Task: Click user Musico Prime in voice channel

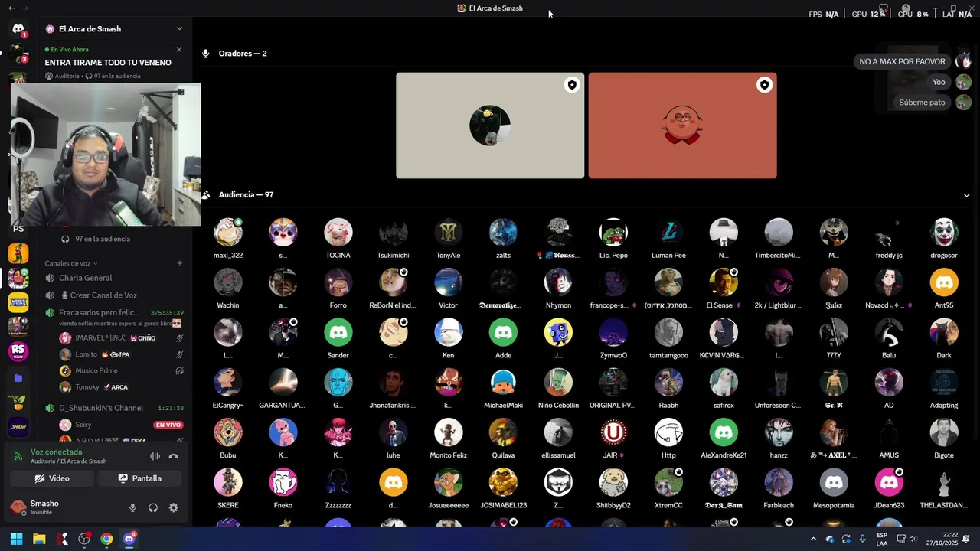Action: 121,370
